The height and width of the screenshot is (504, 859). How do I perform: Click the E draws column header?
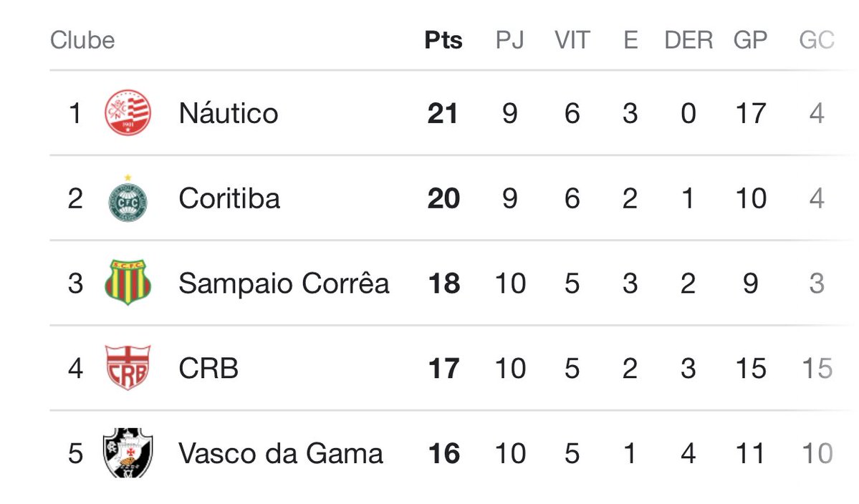click(x=630, y=40)
